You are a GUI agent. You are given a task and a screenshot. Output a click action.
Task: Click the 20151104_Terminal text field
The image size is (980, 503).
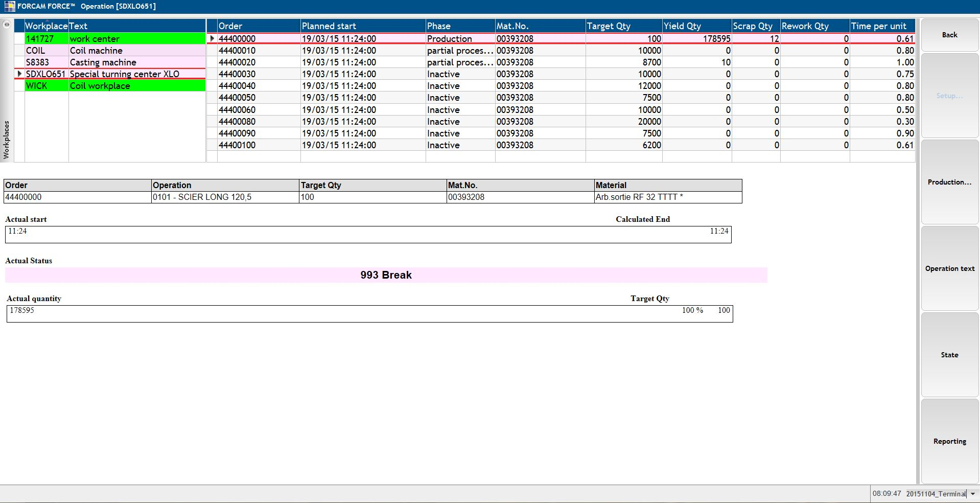point(935,494)
